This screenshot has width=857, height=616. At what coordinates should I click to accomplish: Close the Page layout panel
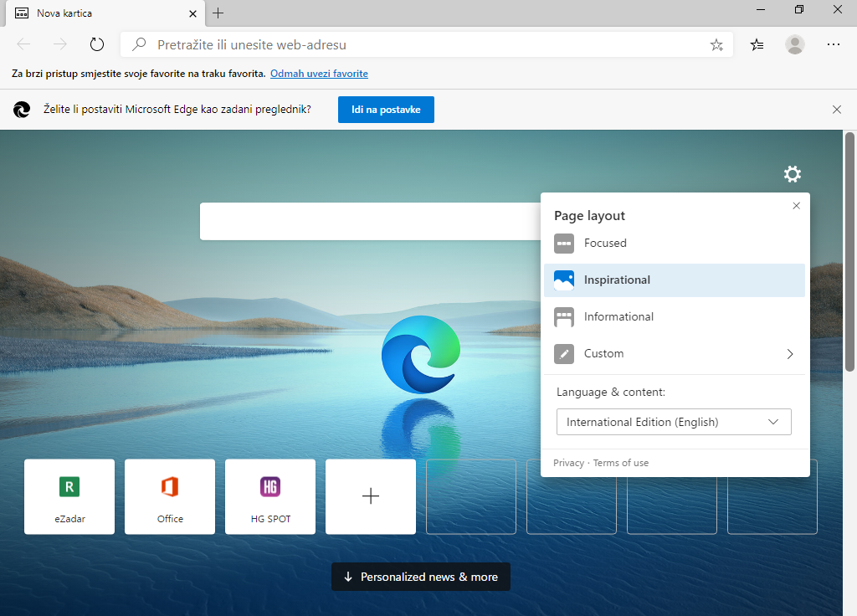(796, 206)
